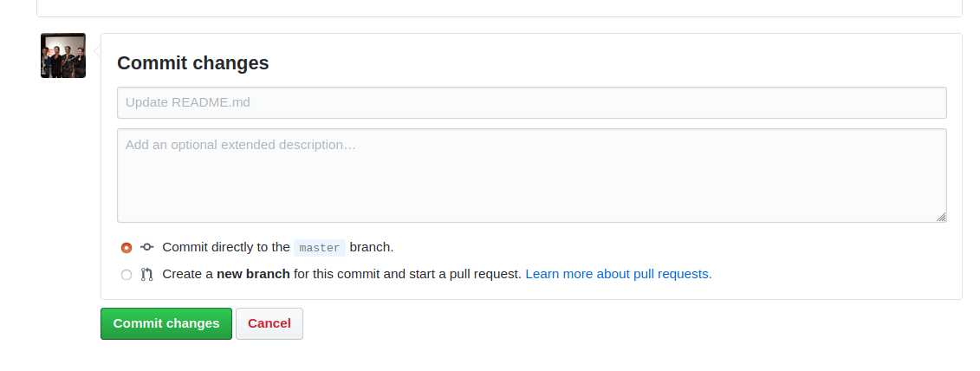Click the red Cancel button
This screenshot has height=371, width=980.
pos(269,323)
